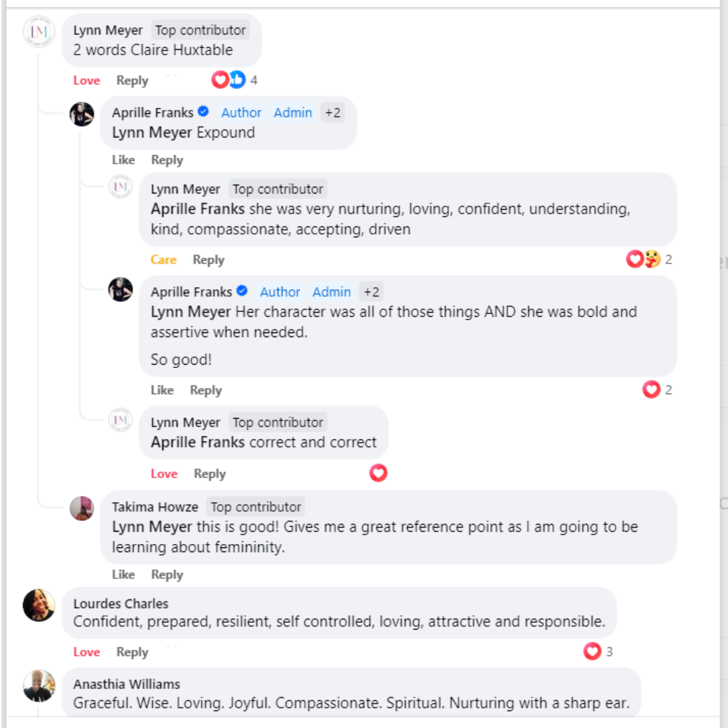Image resolution: width=728 pixels, height=728 pixels.
Task: Click the verified badge beside Aprille Franks's 'Expound' reply
Action: click(203, 112)
